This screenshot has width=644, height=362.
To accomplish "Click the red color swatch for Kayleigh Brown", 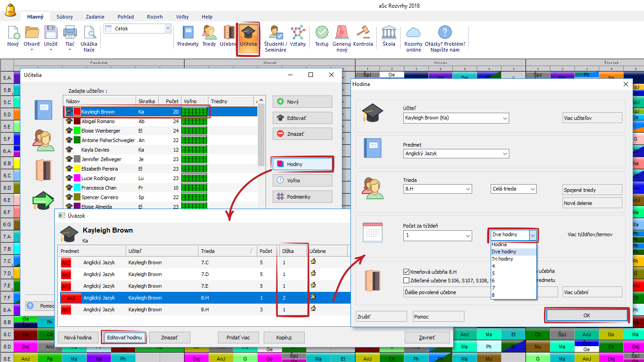I will click(x=77, y=112).
